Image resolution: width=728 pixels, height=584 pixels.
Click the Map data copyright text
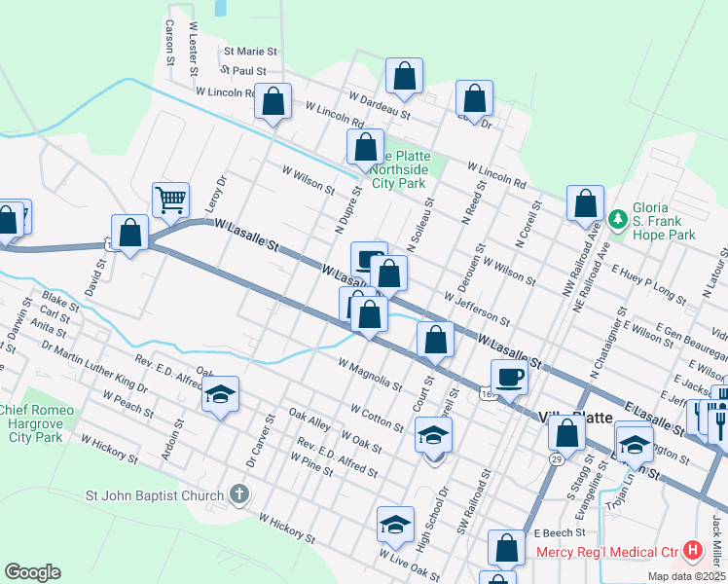click(686, 576)
